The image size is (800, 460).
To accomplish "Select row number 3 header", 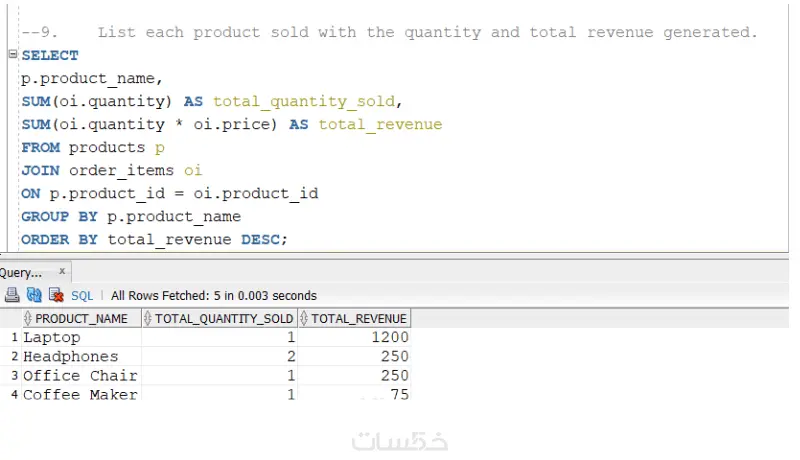I will coord(14,375).
